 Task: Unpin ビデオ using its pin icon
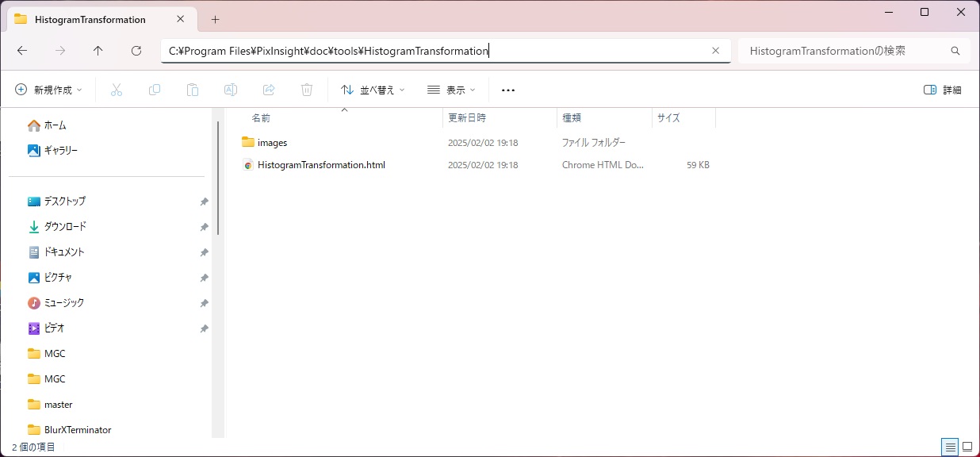point(204,328)
